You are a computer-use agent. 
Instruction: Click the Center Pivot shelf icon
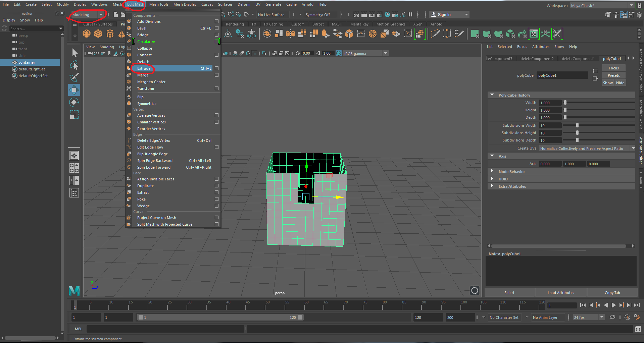tap(228, 34)
